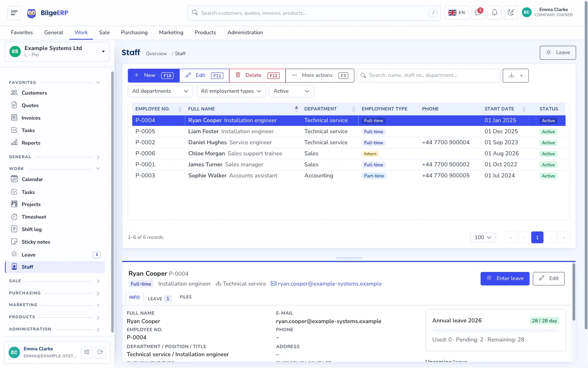588x368 pixels.
Task: Open Active status filter dropdown
Action: point(291,91)
